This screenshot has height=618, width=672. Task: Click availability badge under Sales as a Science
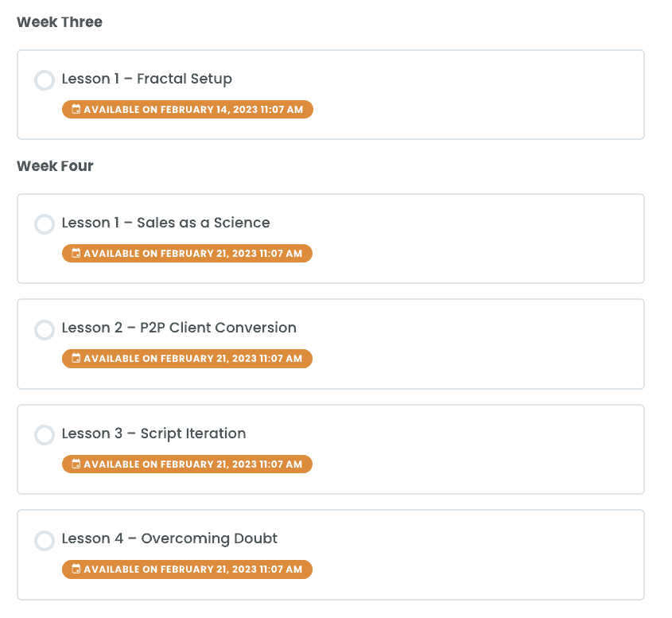[188, 253]
